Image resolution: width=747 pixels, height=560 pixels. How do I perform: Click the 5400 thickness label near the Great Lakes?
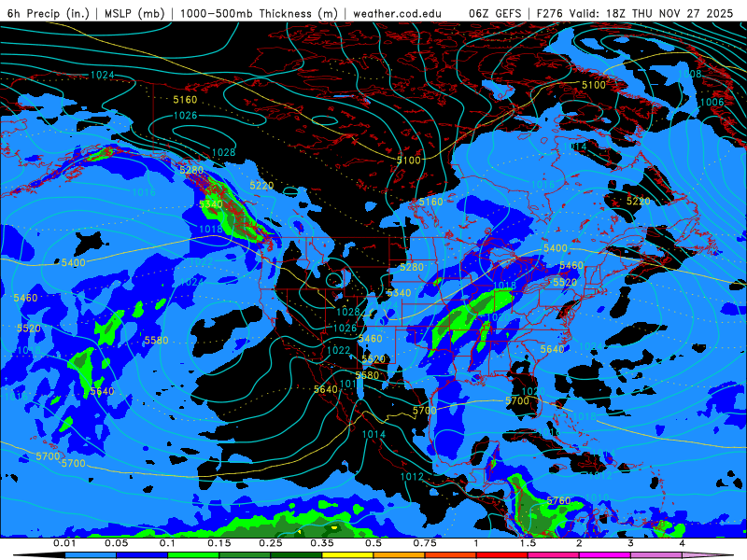[x=556, y=248]
